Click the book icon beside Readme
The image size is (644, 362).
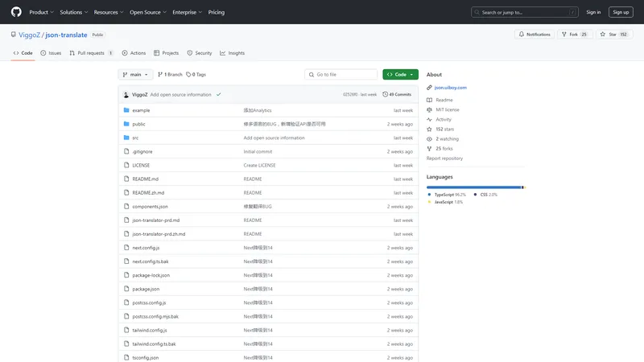429,100
